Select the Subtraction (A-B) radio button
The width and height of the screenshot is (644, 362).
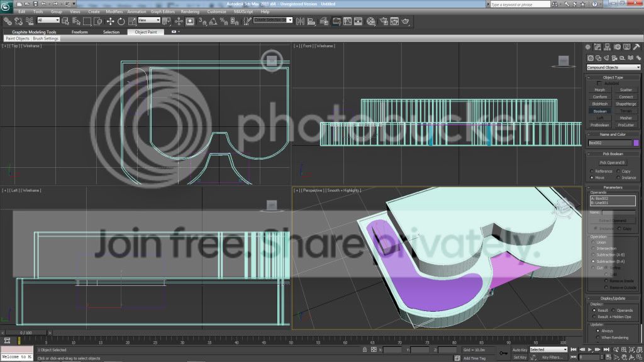click(593, 255)
